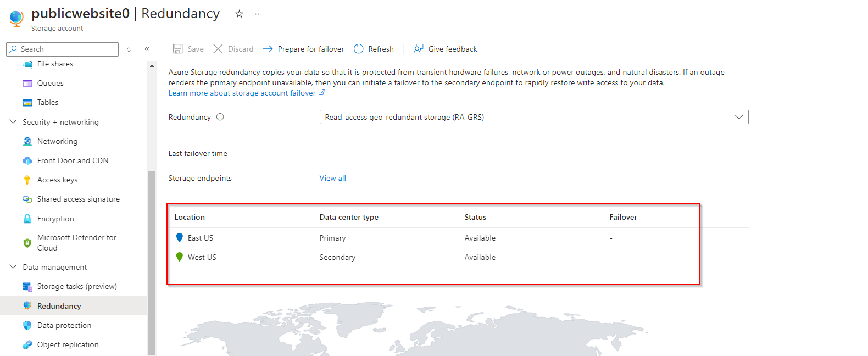Collapse the sidebar with double-chevron icon
This screenshot has height=356, width=868.
pos(147,49)
